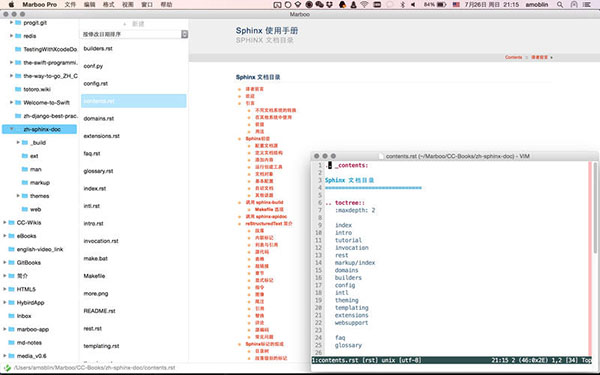Screen dimensions: 600x375
Task: Click the folder icon of english-video_link
Action: coord(11,249)
